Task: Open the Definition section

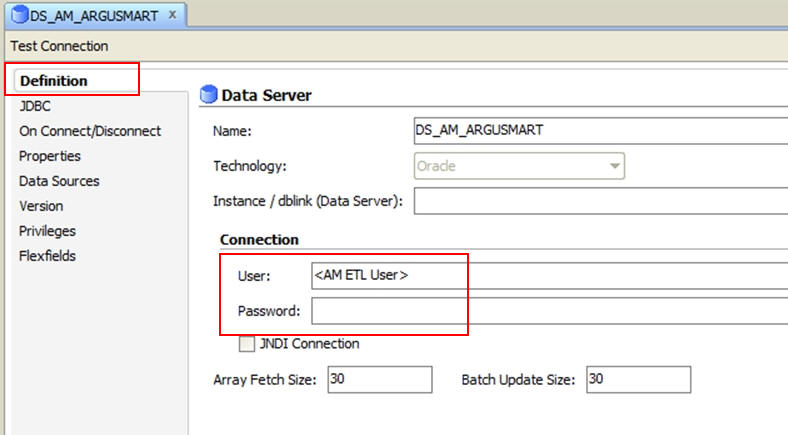Action: coord(54,81)
